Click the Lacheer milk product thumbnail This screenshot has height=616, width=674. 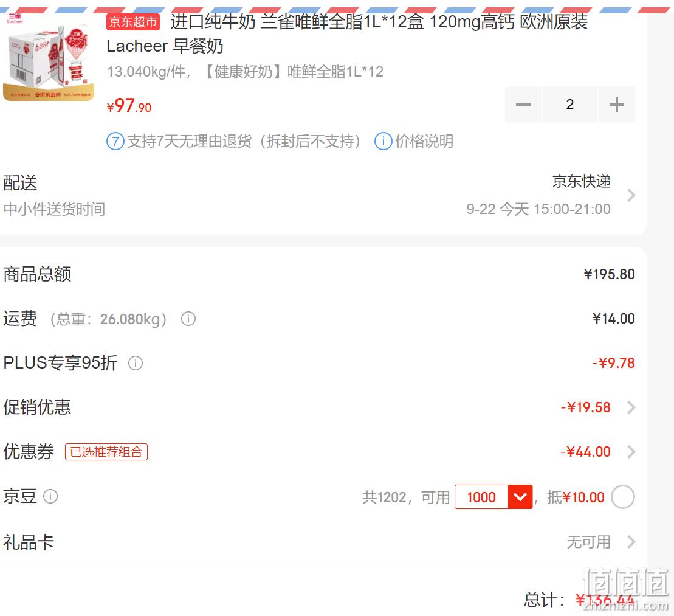(48, 58)
